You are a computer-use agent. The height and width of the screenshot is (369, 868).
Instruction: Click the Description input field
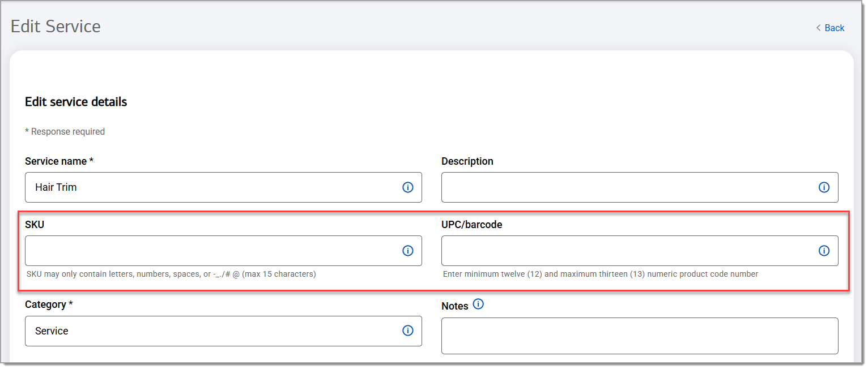point(640,187)
